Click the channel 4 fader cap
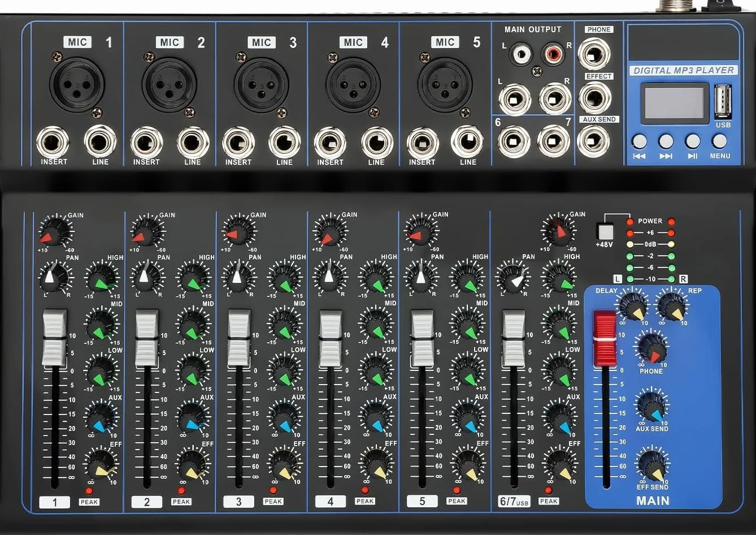Screen dimensions: 756x535 (331, 338)
